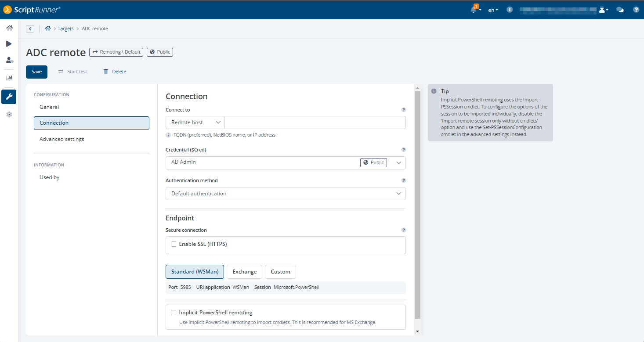Viewport: 644px width, 342px height.
Task: Open the help question mark in header
Action: coord(636,10)
